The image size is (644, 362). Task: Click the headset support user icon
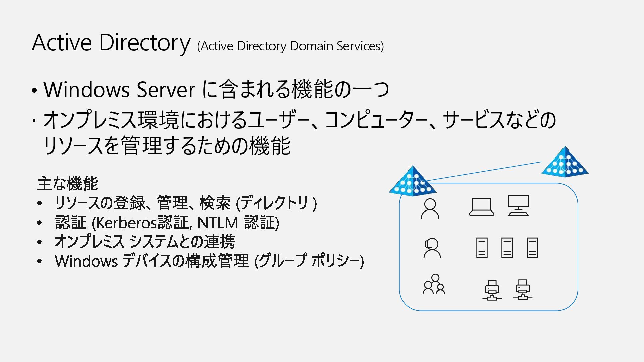[x=432, y=248]
